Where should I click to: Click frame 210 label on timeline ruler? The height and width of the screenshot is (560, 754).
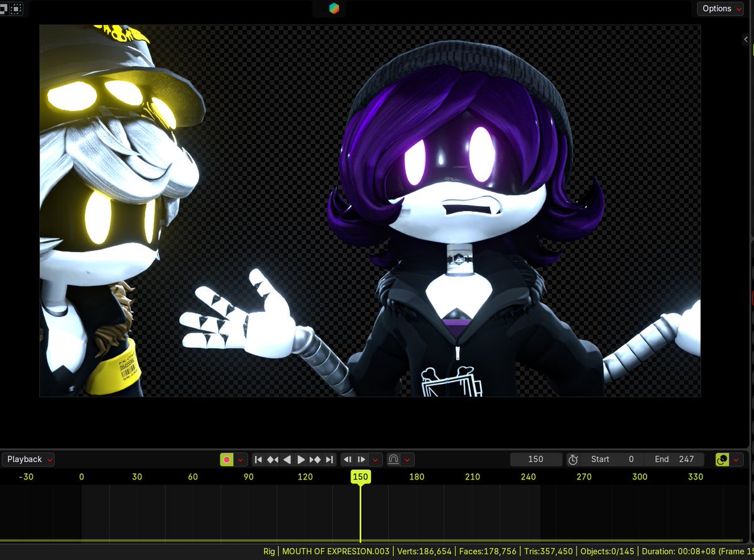473,477
